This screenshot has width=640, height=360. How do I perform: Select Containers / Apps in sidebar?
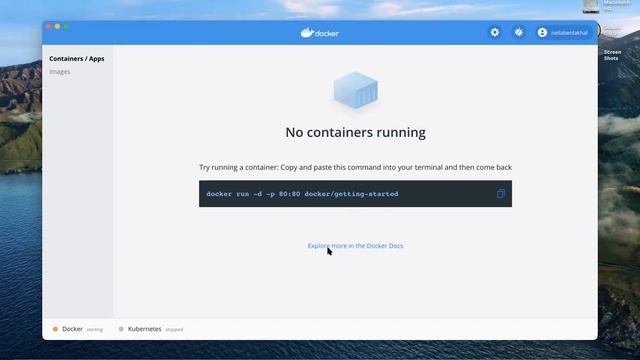click(x=77, y=59)
